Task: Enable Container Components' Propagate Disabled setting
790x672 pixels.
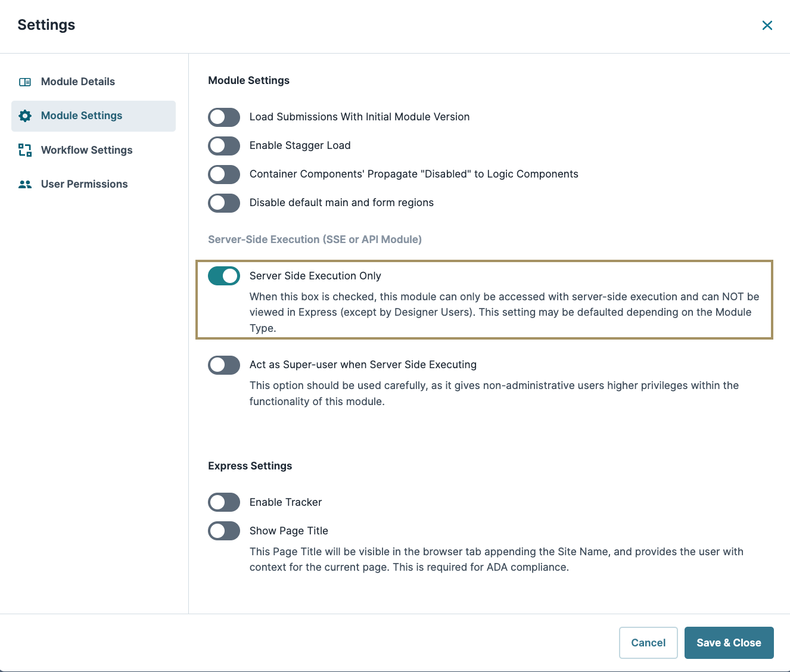Action: coord(223,174)
